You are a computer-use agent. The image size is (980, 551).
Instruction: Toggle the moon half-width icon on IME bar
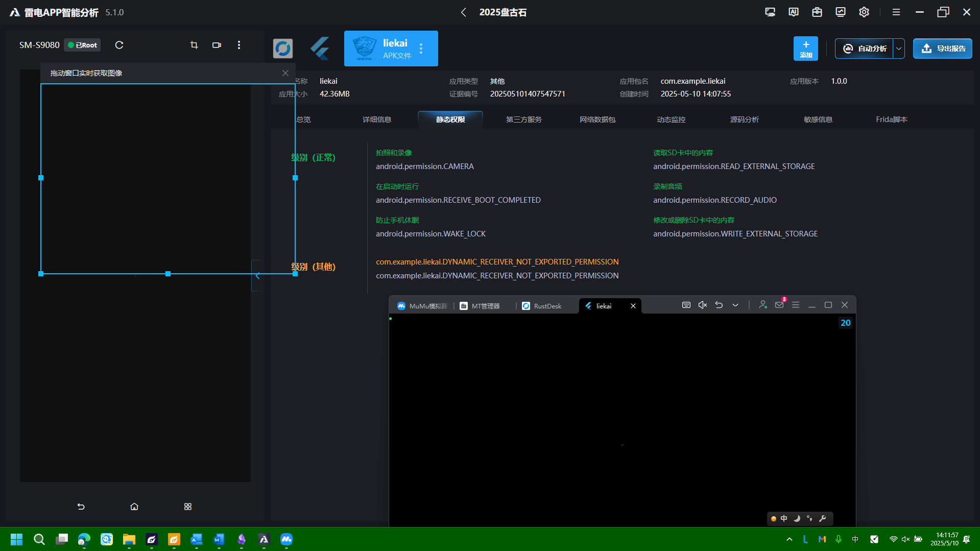797,518
